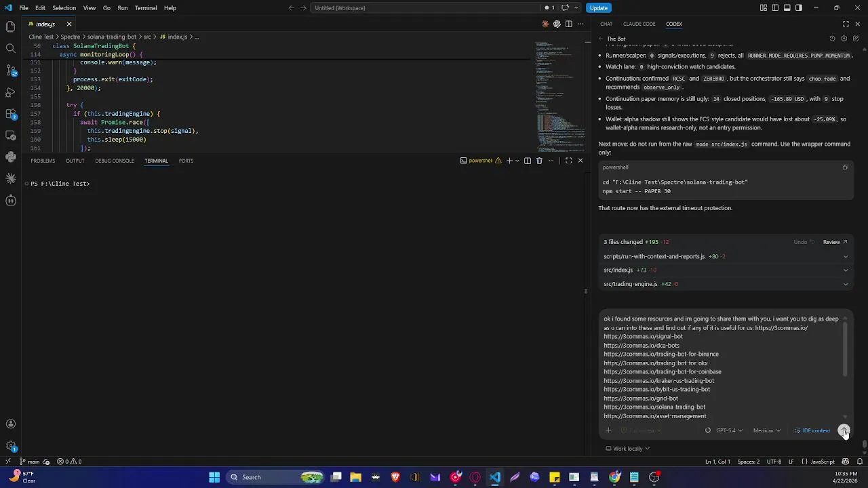
Task: Toggle IDE context in Codex composer
Action: (812, 430)
